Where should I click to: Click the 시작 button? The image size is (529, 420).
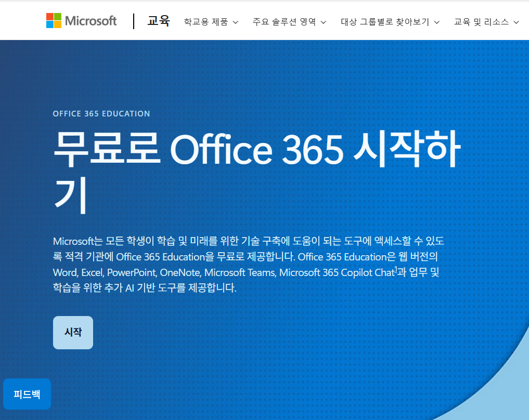73,332
